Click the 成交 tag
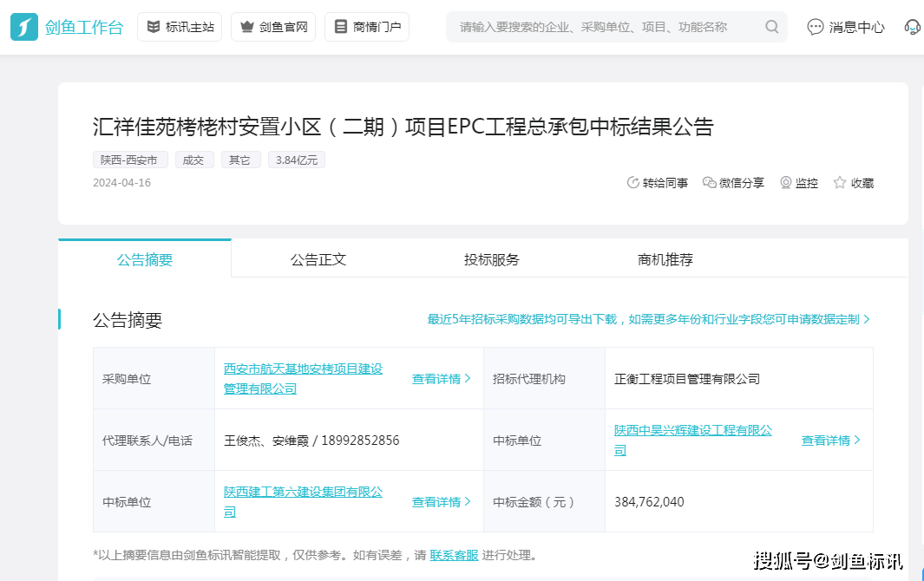 [194, 160]
